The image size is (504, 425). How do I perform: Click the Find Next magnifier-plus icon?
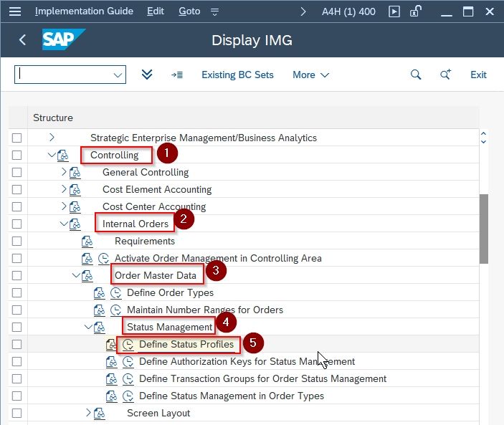tap(445, 75)
